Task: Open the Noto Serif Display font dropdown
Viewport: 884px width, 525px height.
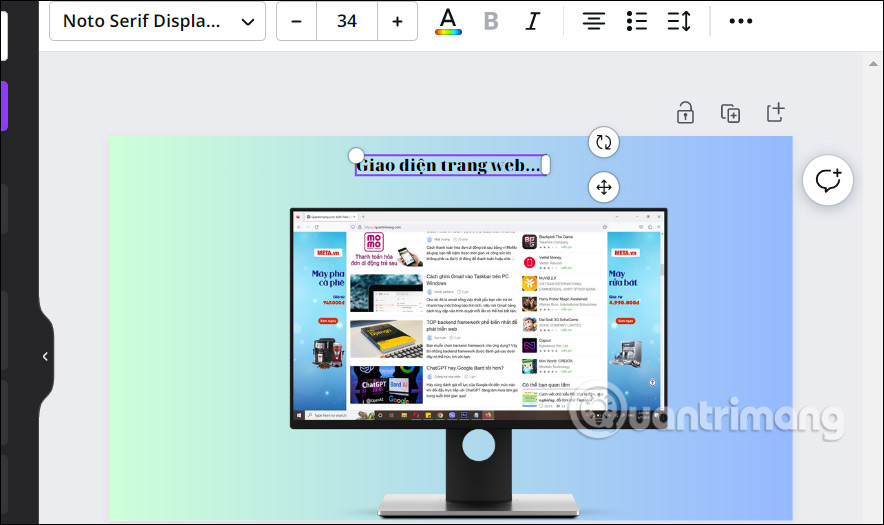Action: click(x=157, y=21)
